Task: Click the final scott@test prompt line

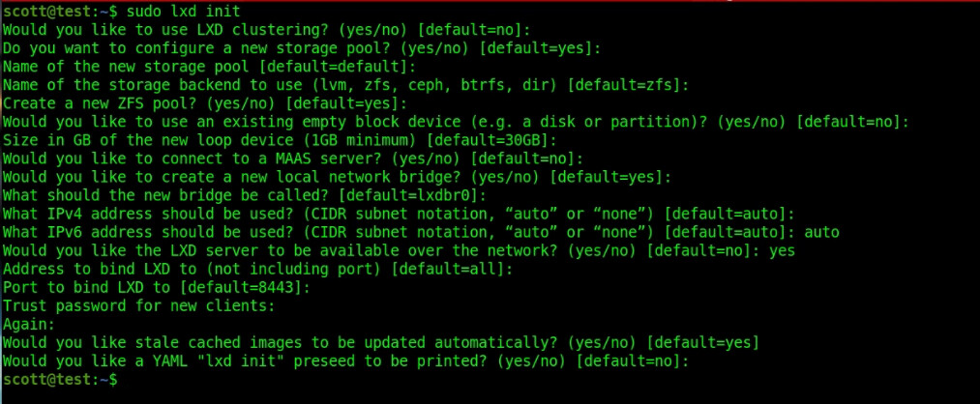Action: [x=59, y=380]
